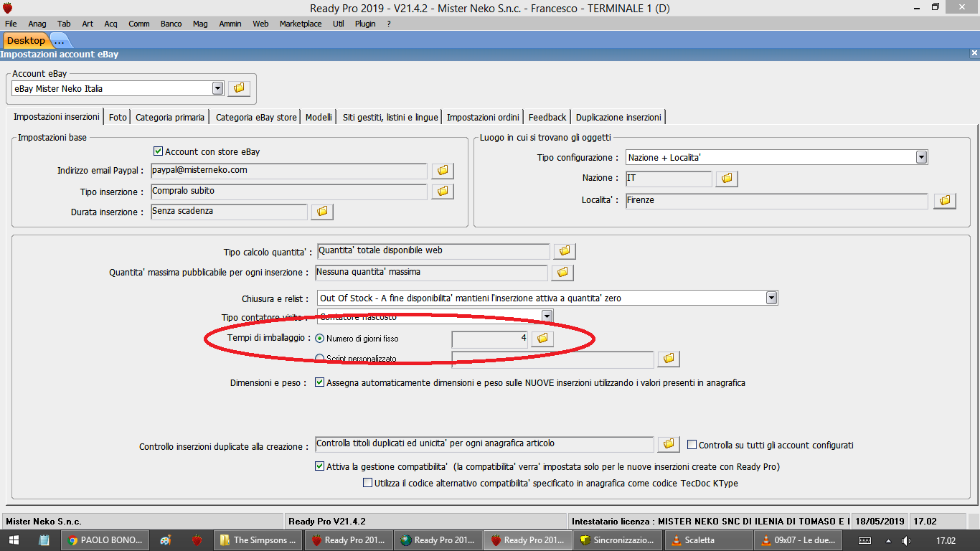Expand the Chiusura e relist dropdown
This screenshot has height=551, width=980.
[772, 298]
